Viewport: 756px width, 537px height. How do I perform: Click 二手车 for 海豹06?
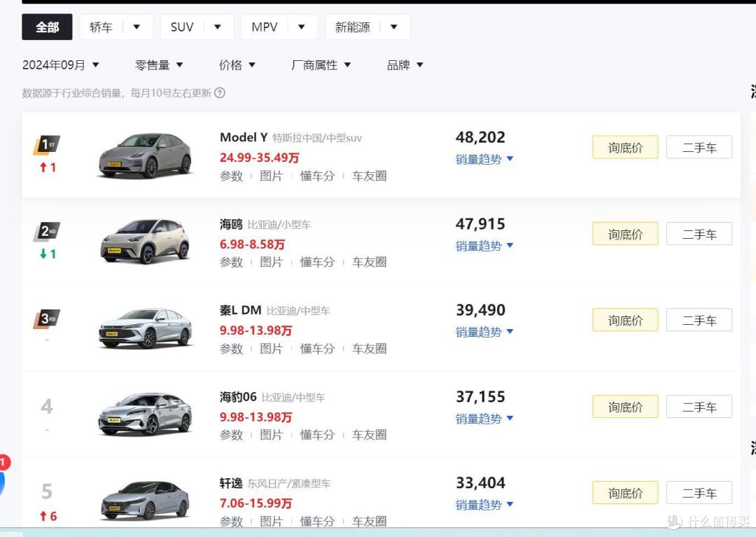(699, 407)
